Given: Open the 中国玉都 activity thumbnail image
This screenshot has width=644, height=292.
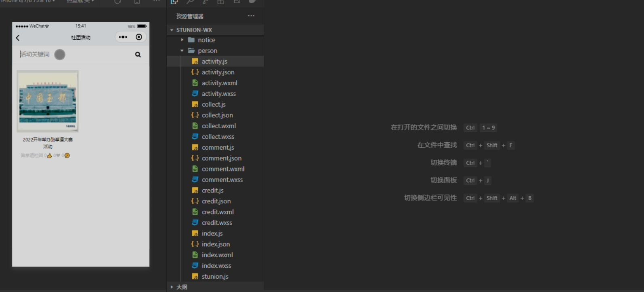Looking at the screenshot, I should click(x=48, y=101).
